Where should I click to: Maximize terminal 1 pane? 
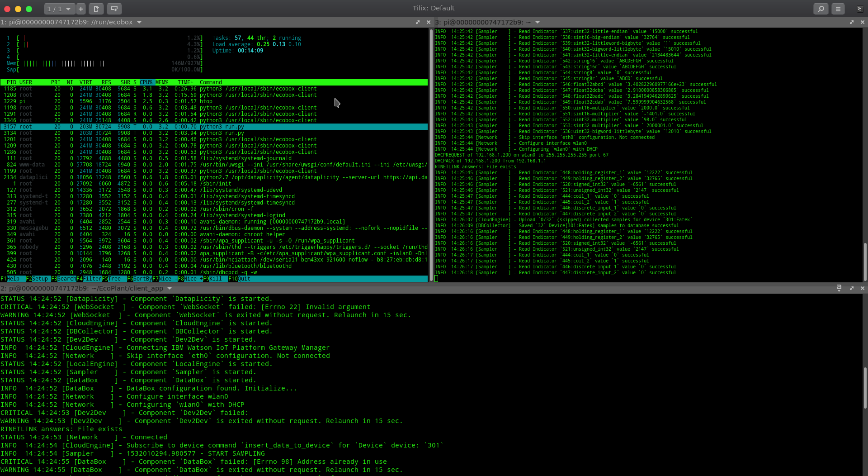click(418, 22)
